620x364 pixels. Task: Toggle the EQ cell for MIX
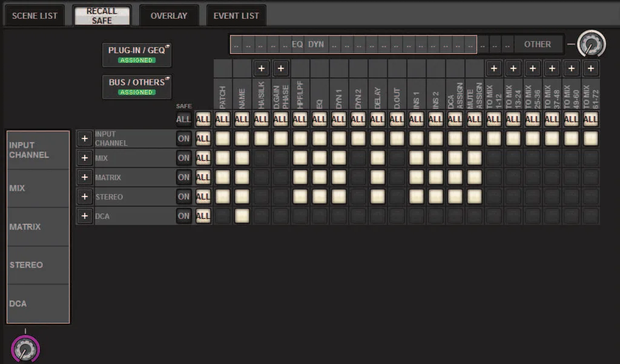point(320,158)
